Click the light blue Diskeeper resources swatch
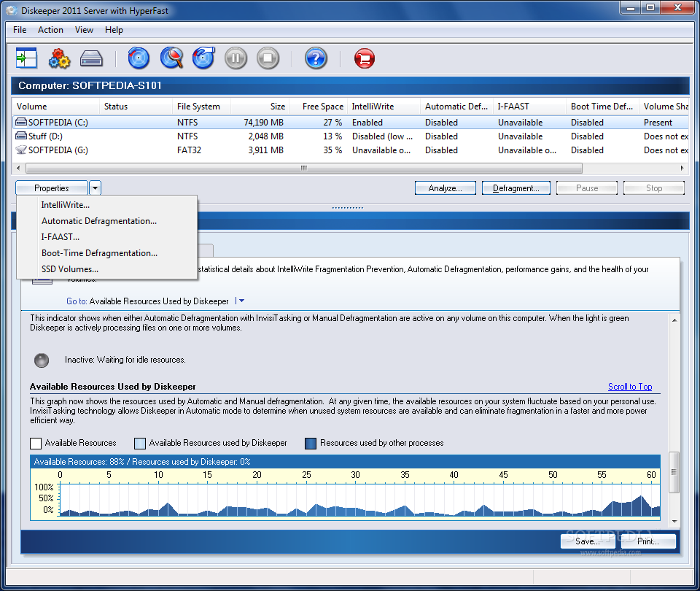This screenshot has width=700, height=591. (x=140, y=443)
